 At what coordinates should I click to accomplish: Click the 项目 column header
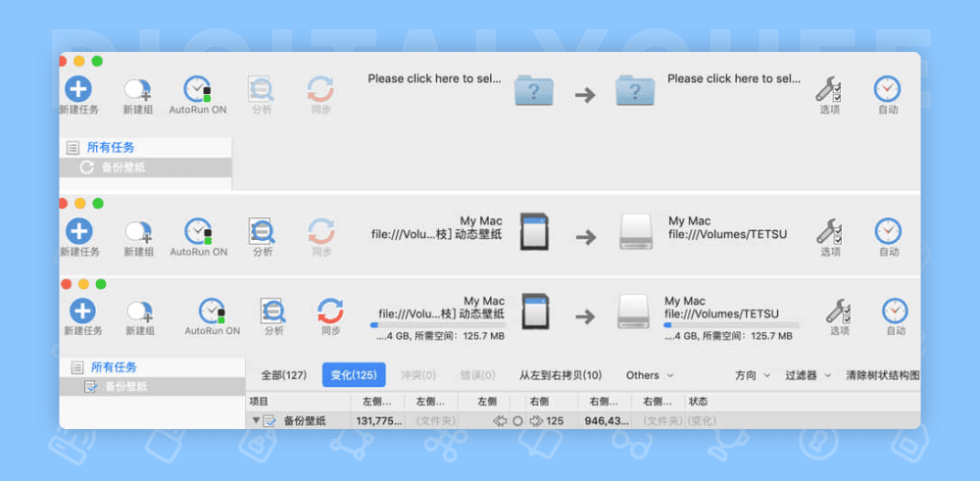tap(259, 401)
